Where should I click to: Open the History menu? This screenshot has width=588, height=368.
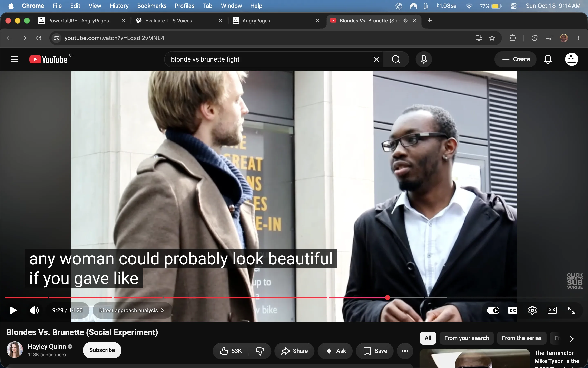[x=119, y=6]
